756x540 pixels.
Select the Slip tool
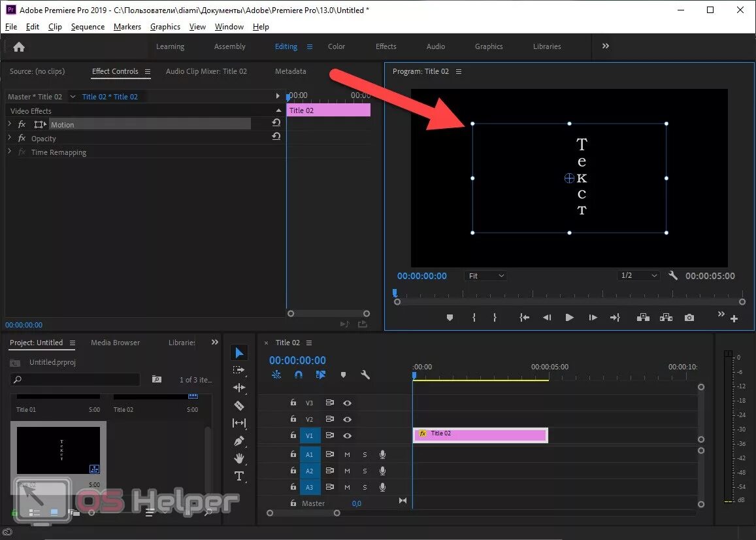239,423
